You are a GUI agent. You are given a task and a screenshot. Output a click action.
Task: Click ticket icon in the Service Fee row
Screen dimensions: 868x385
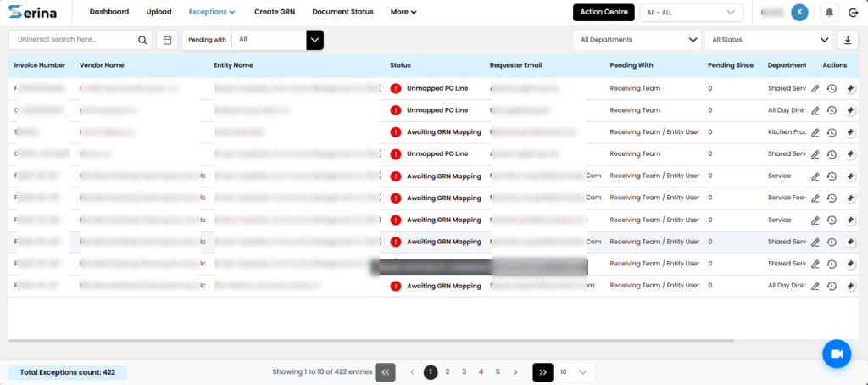(x=851, y=198)
